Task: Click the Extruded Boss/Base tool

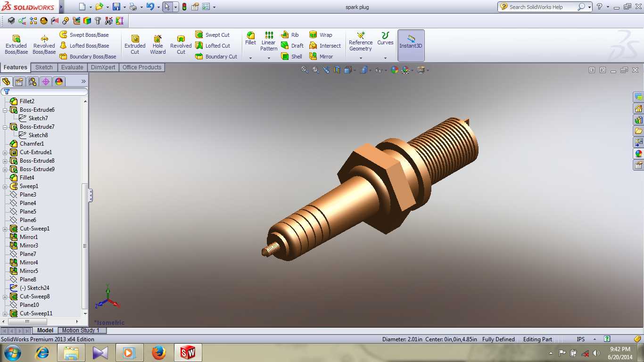Action: pos(16,45)
